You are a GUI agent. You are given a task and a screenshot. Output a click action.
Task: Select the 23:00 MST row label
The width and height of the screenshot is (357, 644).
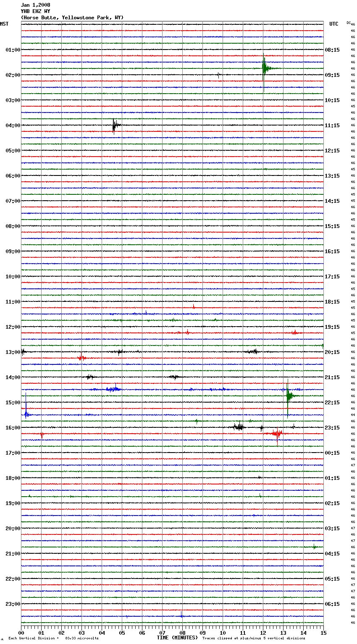(13, 604)
